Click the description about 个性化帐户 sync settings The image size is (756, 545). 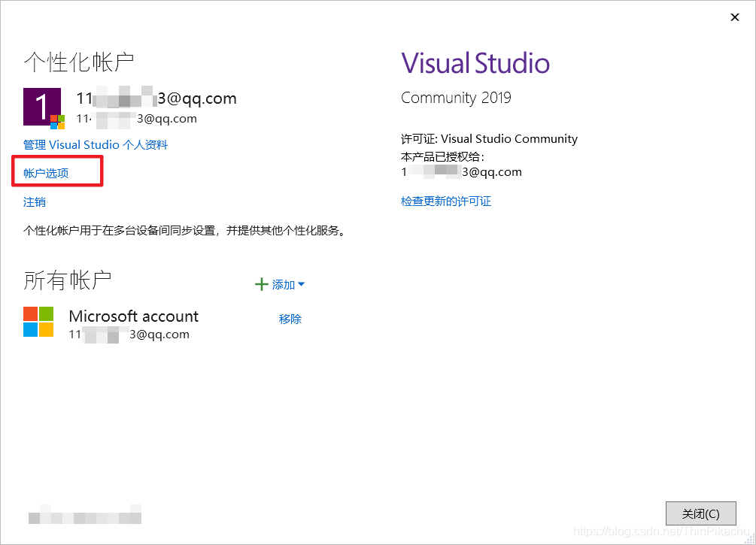185,231
